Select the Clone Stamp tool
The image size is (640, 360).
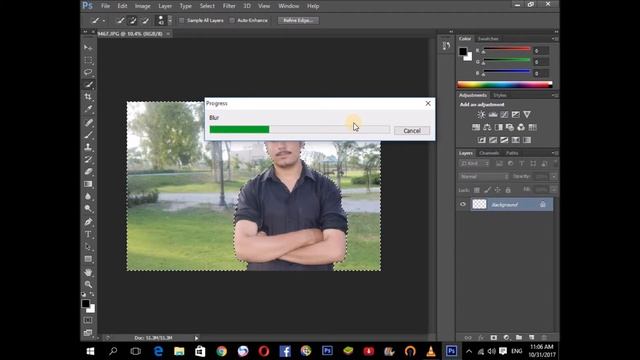pos(88,147)
